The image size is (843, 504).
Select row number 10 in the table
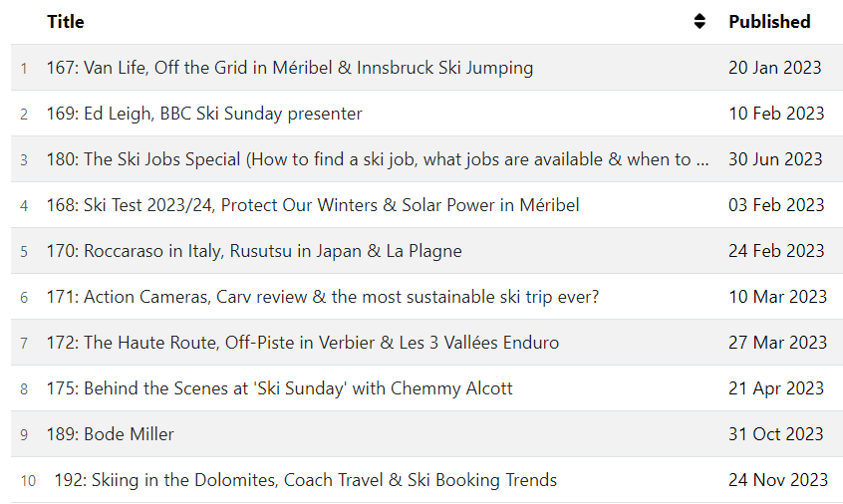(x=28, y=481)
